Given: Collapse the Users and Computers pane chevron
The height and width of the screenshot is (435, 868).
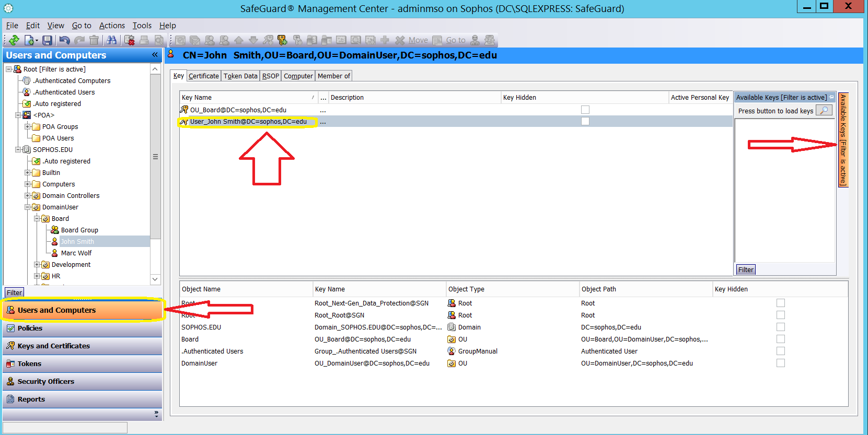Looking at the screenshot, I should click(155, 55).
